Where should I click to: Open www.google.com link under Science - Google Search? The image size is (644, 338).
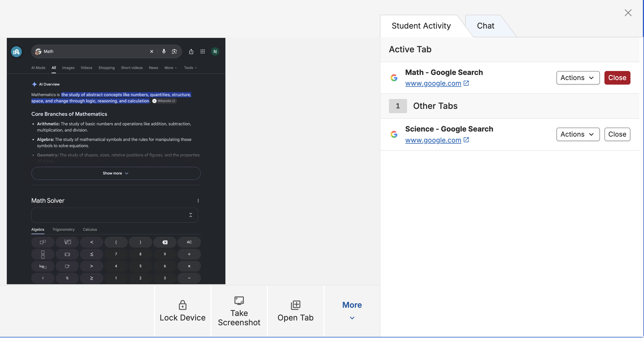click(433, 140)
